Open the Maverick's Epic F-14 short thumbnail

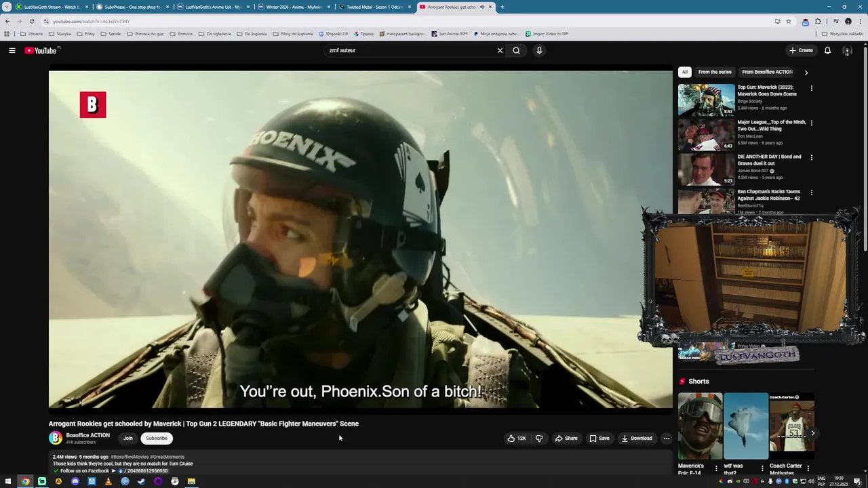(x=700, y=426)
